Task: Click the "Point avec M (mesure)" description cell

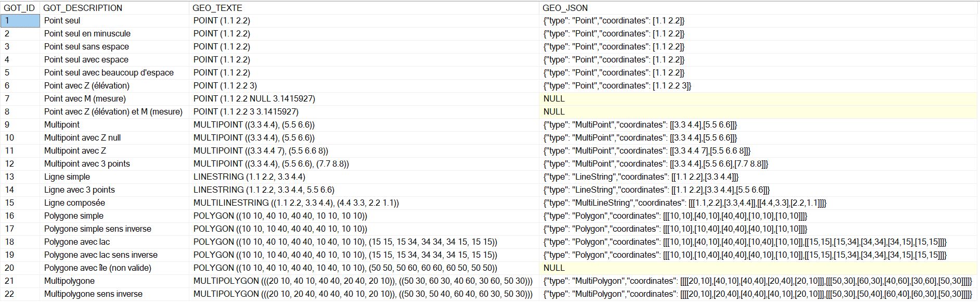Action: [x=85, y=99]
